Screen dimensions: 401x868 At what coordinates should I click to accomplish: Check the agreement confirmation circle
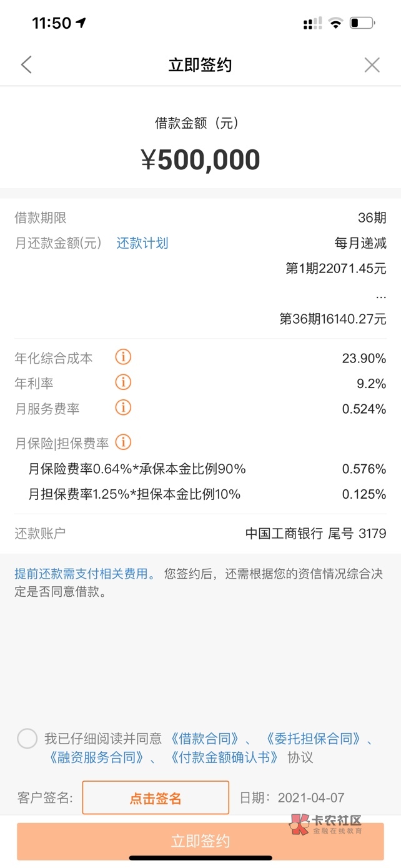coord(27,739)
